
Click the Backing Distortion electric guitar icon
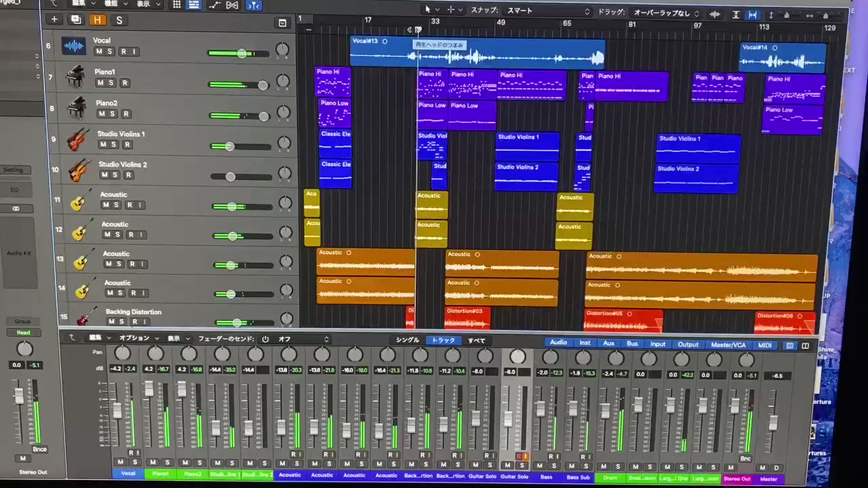pyautogui.click(x=88, y=317)
